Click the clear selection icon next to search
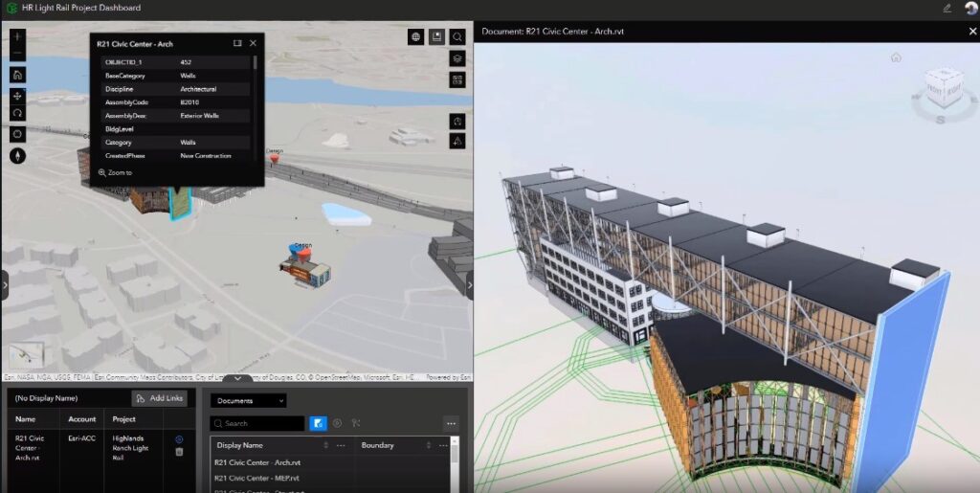980x493 pixels. point(356,423)
